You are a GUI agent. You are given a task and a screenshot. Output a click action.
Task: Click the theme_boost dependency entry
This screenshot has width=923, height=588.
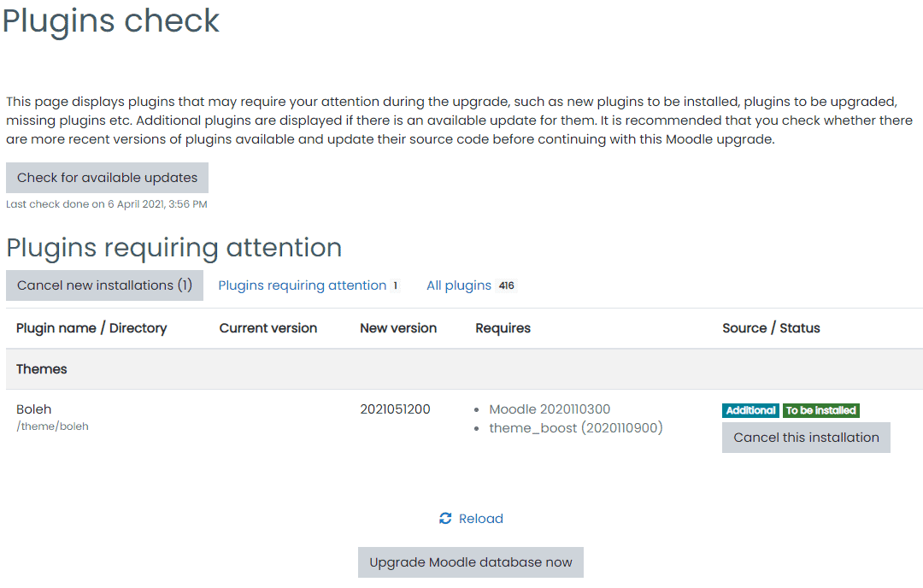click(576, 428)
